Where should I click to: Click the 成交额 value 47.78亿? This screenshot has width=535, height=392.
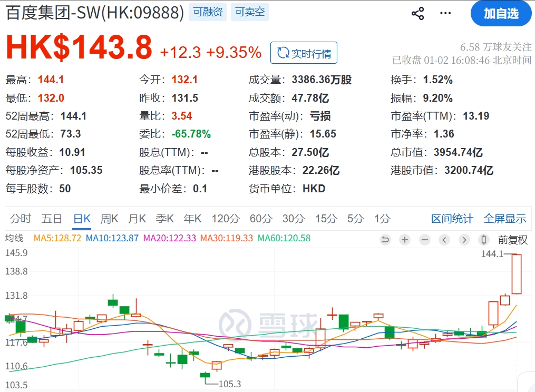coord(310,98)
